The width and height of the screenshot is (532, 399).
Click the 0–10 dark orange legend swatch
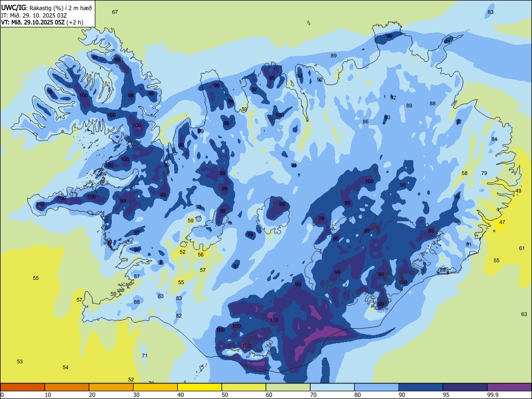click(22, 387)
